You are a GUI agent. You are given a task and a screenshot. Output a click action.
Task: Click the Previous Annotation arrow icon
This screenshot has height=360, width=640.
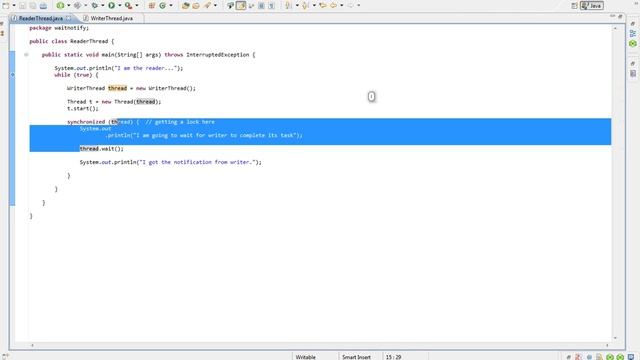point(306,5)
